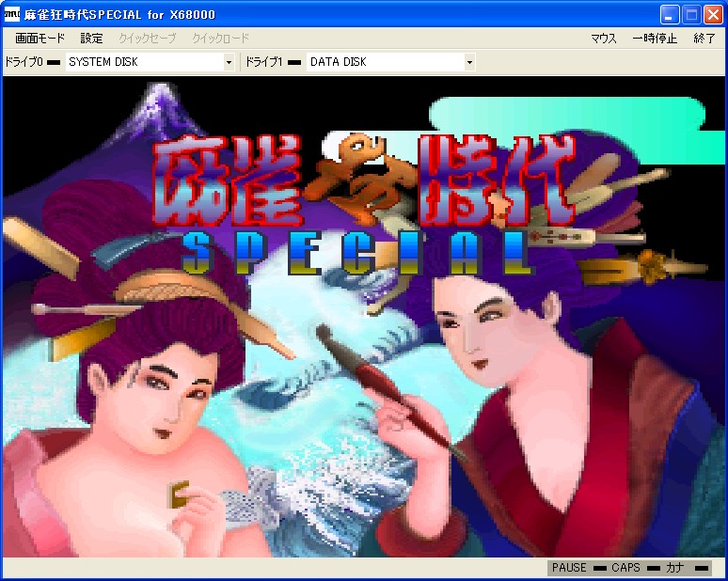The width and height of the screenshot is (728, 581).
Task: Click the red 麻雀 kanji title in game
Action: (x=228, y=181)
